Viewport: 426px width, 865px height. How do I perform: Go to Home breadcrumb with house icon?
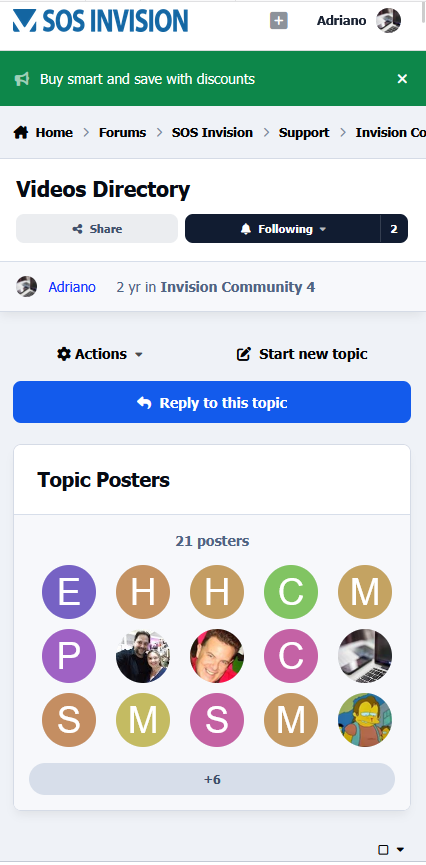(x=43, y=132)
